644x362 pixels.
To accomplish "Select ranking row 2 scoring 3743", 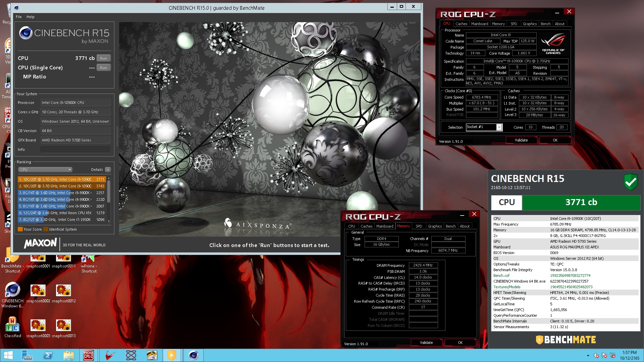I will tap(62, 186).
